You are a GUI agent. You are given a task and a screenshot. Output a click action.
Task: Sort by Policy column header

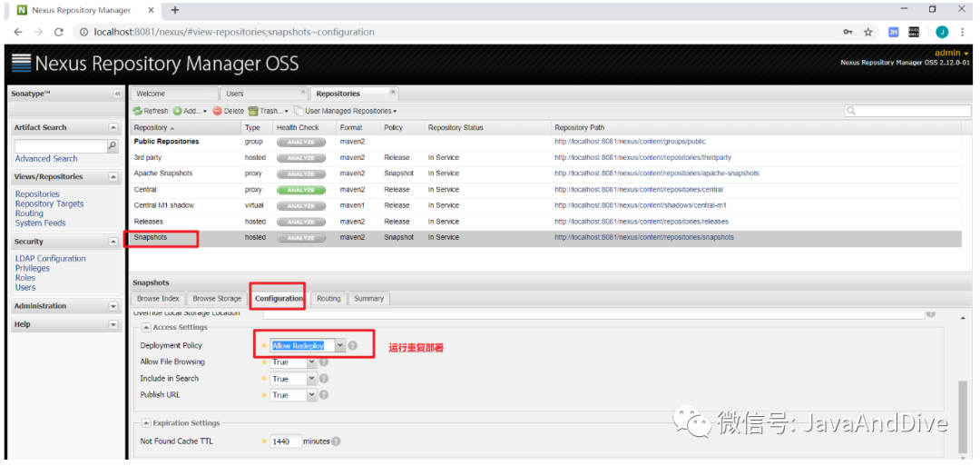click(x=402, y=127)
